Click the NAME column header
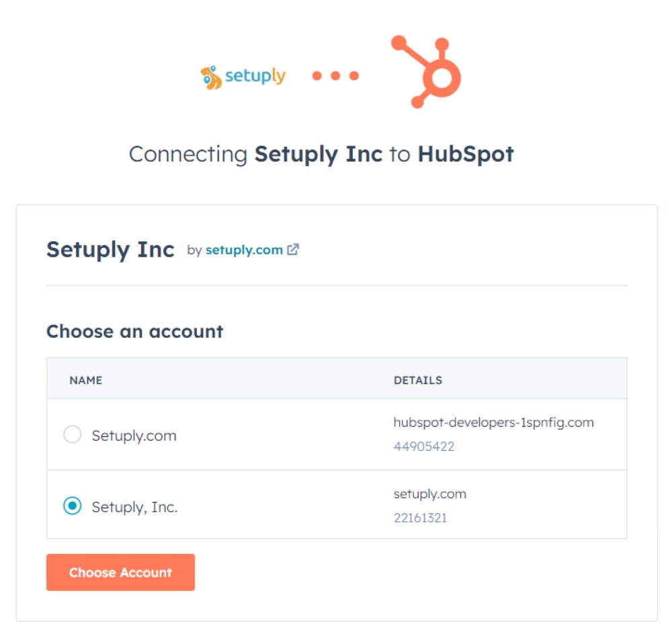 (86, 379)
